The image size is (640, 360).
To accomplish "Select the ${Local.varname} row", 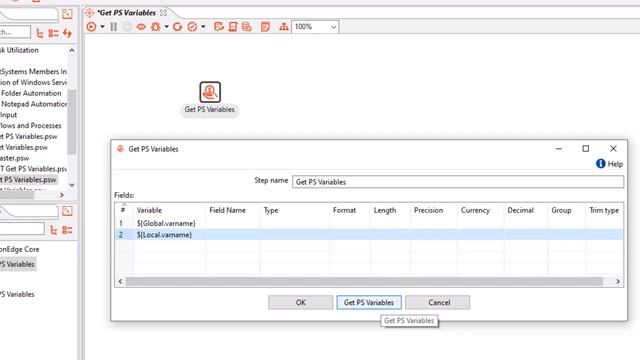I will (x=369, y=235).
